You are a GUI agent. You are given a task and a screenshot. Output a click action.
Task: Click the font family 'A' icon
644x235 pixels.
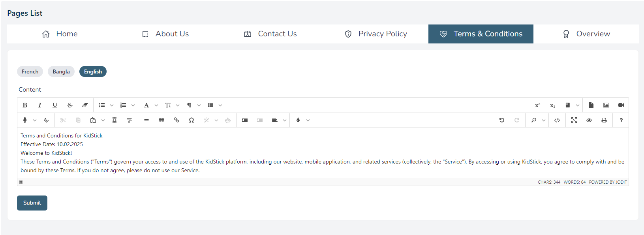coord(146,105)
